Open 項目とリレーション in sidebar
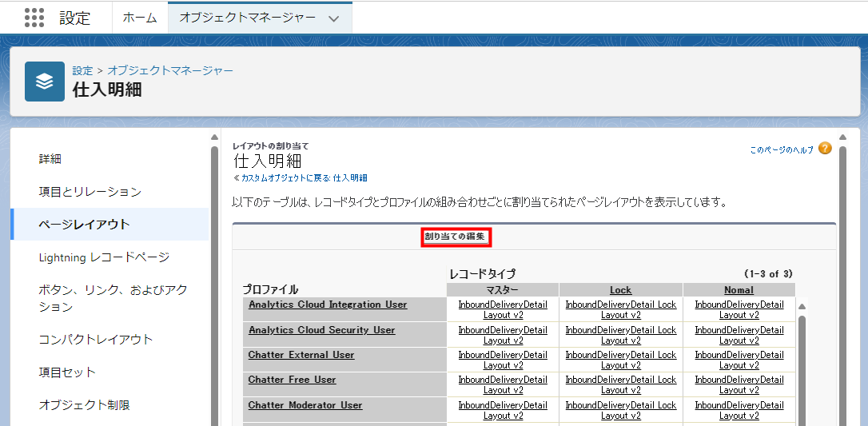This screenshot has height=426, width=868. 90,192
